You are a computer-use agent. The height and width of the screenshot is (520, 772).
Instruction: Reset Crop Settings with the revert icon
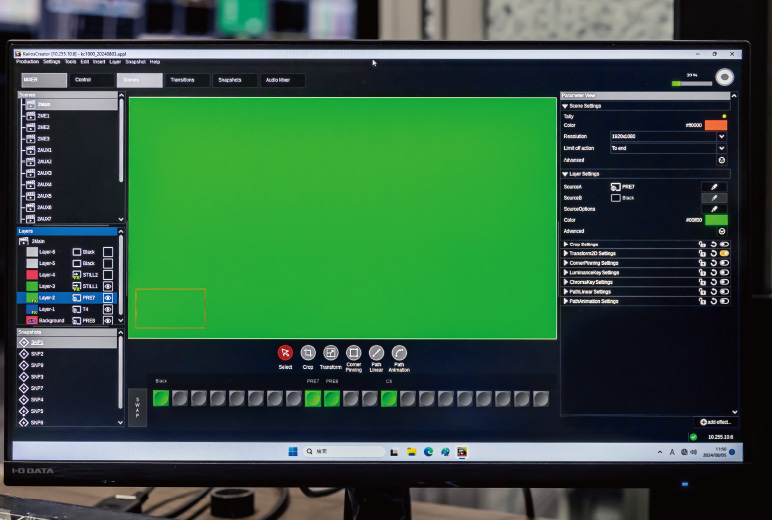(x=713, y=244)
